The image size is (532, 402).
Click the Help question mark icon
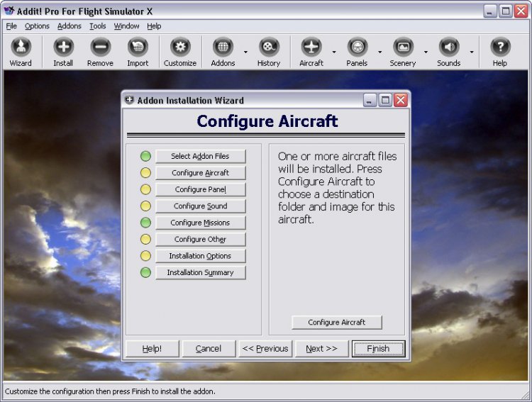click(500, 47)
